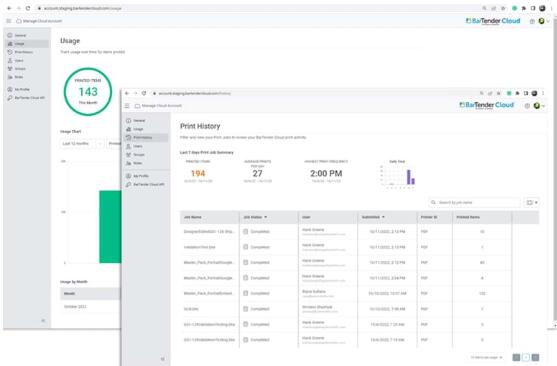Open the Job Status column filter dropdown
Screen dimensions: 557x366
tap(266, 217)
